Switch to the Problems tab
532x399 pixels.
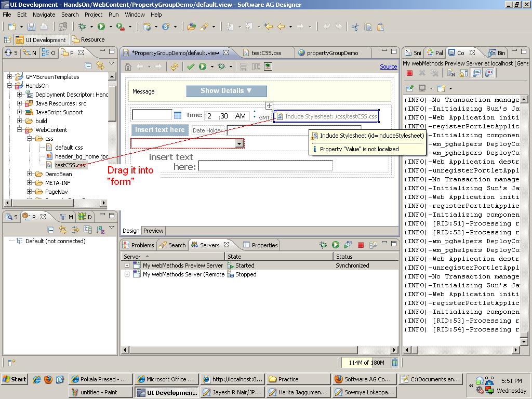click(x=138, y=245)
